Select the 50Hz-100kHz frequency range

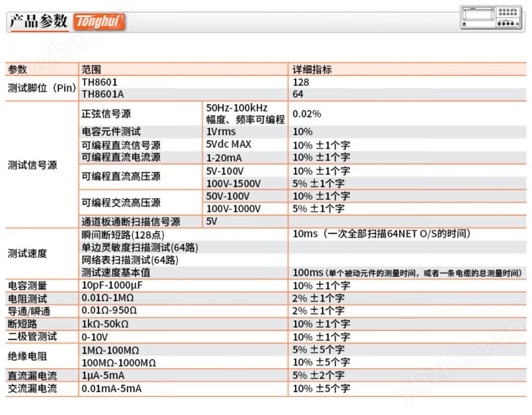(x=237, y=107)
